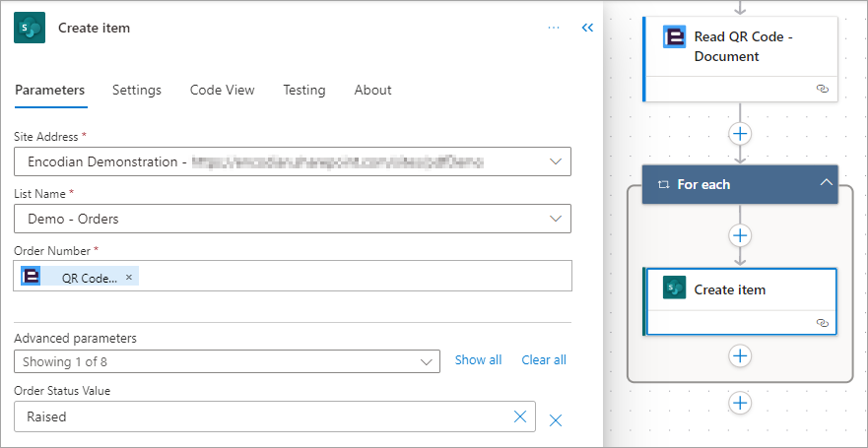Click the SharePoint icon in Create item header
This screenshot has height=448, width=868.
[x=30, y=28]
